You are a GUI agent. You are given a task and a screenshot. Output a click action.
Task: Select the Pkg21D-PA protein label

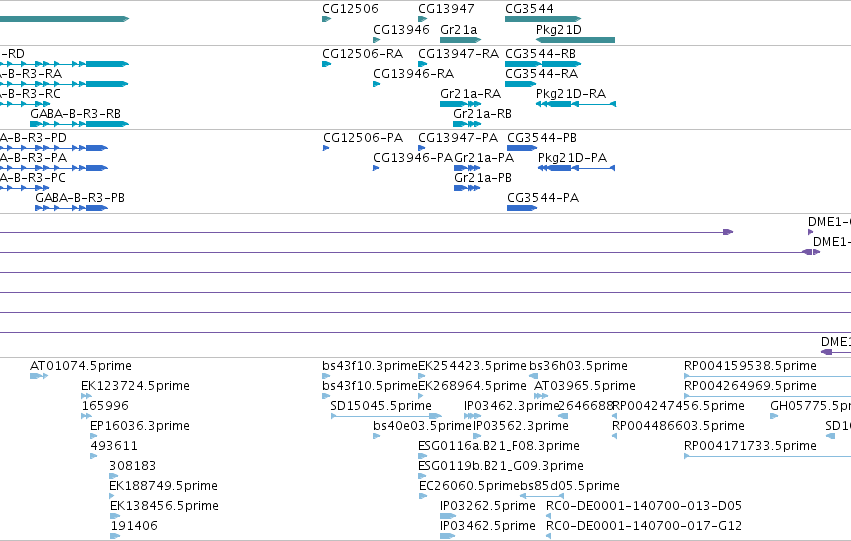[x=573, y=158]
